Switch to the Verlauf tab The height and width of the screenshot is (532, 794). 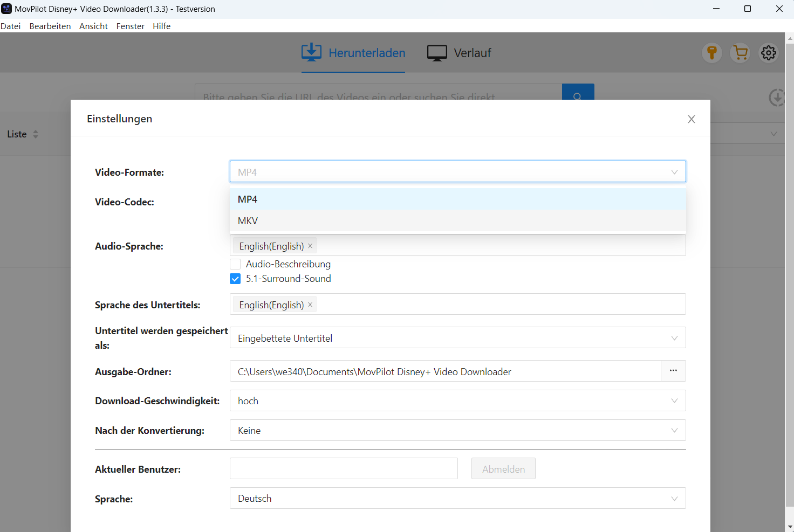tap(459, 53)
